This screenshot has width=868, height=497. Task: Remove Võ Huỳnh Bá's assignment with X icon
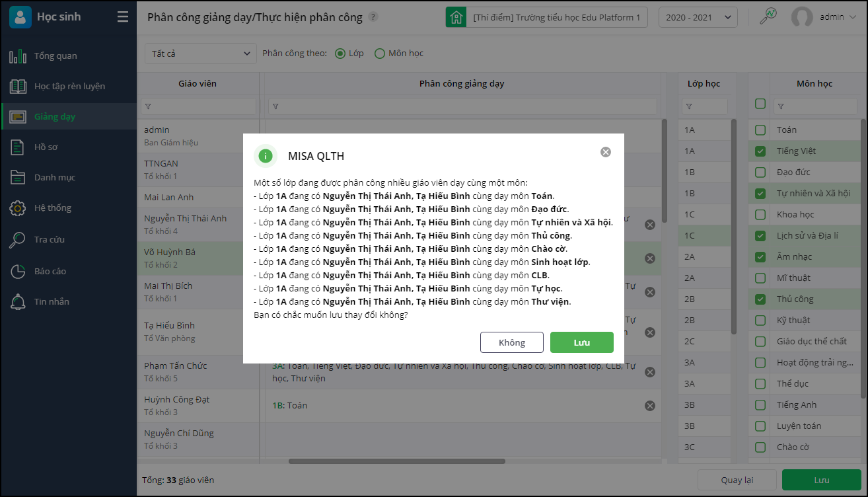coord(649,258)
